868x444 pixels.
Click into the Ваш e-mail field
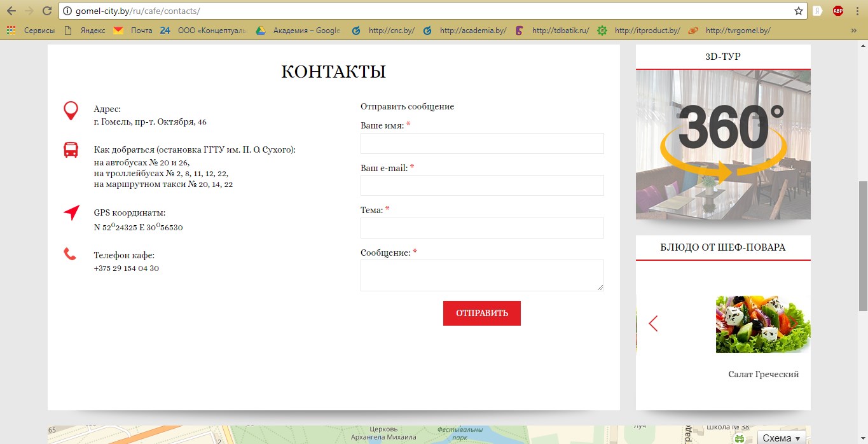[x=482, y=186]
